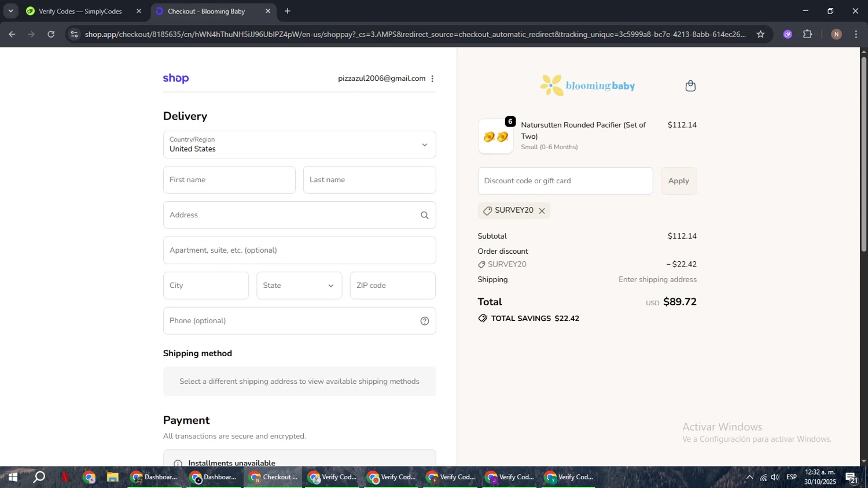The height and width of the screenshot is (488, 868).
Task: Click the Installments unavailable info icon
Action: (178, 463)
